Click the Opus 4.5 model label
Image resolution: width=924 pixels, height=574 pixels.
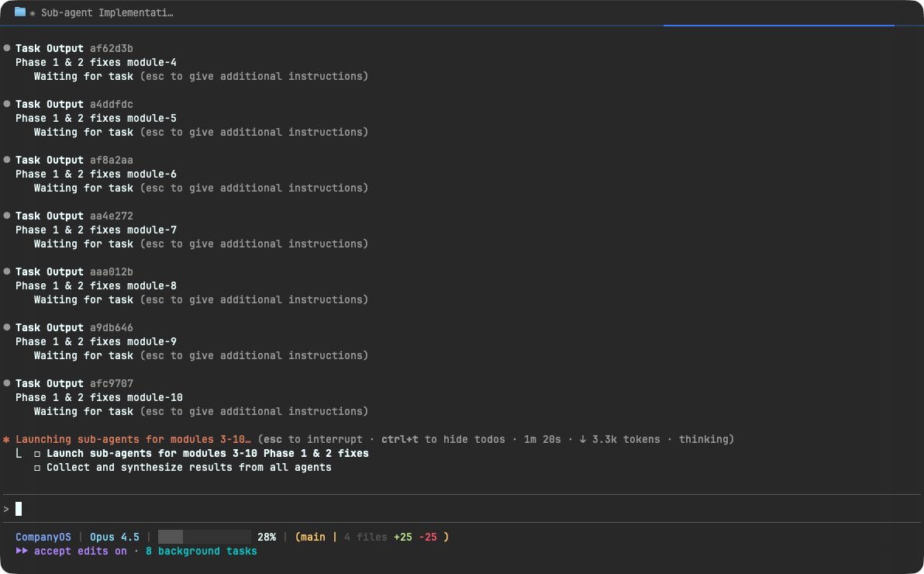[x=114, y=537]
